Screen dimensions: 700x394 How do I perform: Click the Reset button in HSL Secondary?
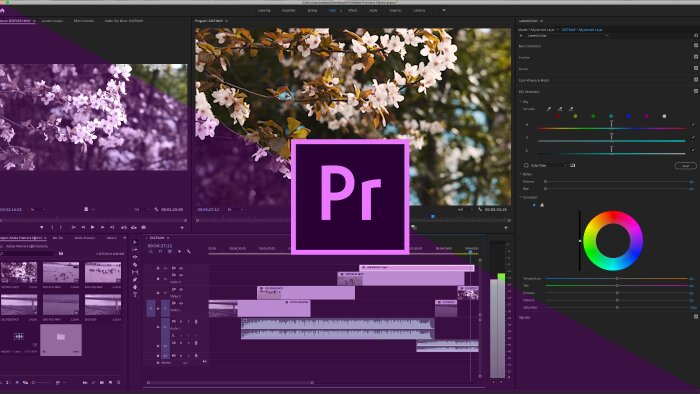685,166
